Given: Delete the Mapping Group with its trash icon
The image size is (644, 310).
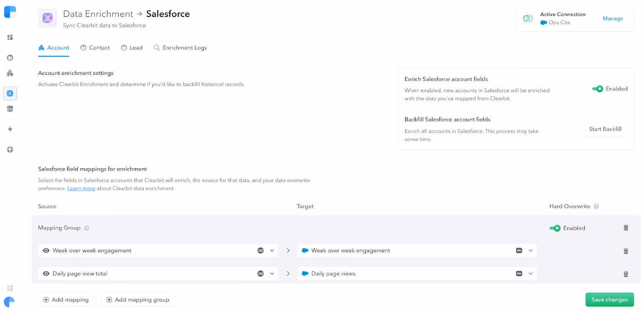Looking at the screenshot, I should click(x=626, y=228).
